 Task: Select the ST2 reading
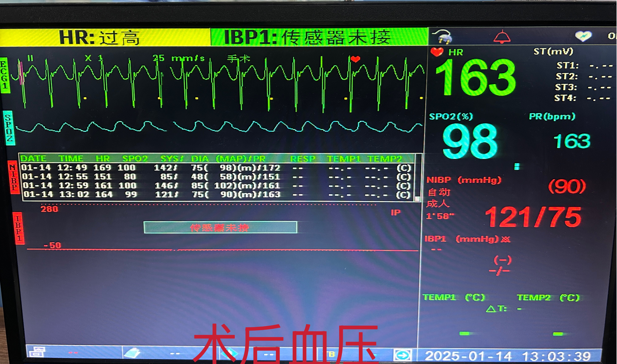(584, 76)
